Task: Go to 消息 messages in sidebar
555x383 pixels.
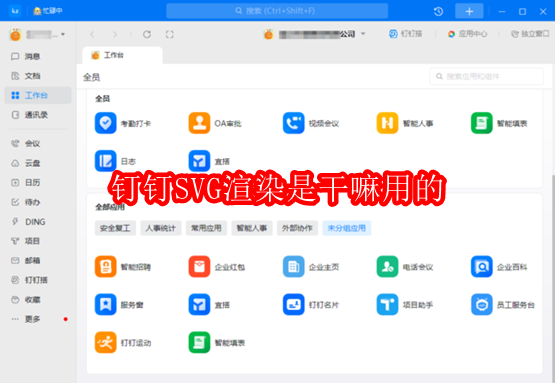Action: tap(38, 56)
